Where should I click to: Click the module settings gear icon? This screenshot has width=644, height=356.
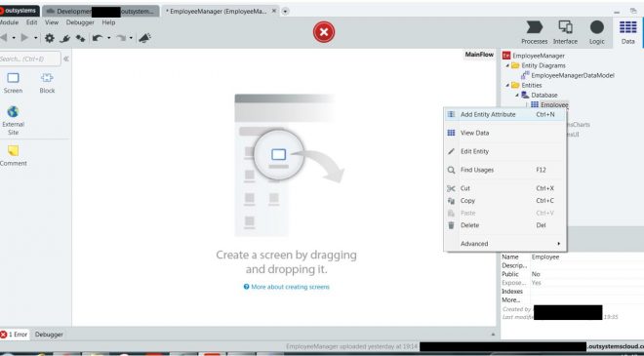click(x=50, y=38)
